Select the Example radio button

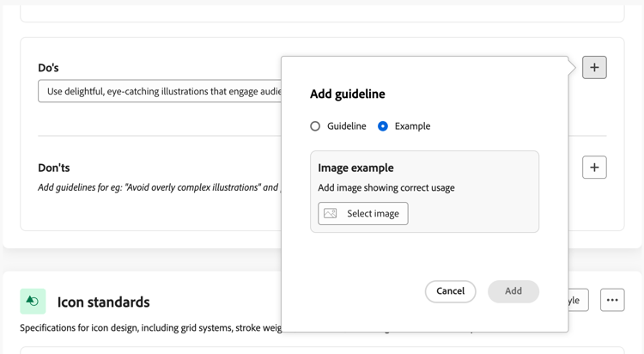(383, 126)
